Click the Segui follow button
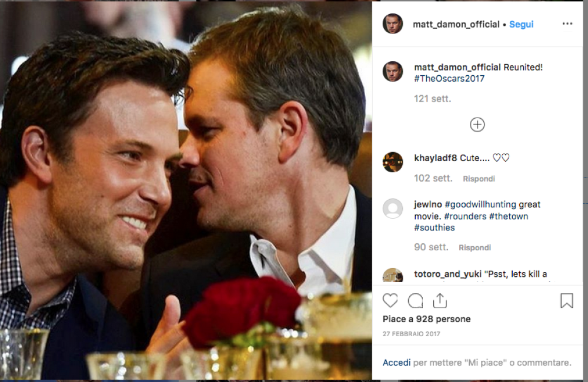The height and width of the screenshot is (382, 588). coord(521,25)
